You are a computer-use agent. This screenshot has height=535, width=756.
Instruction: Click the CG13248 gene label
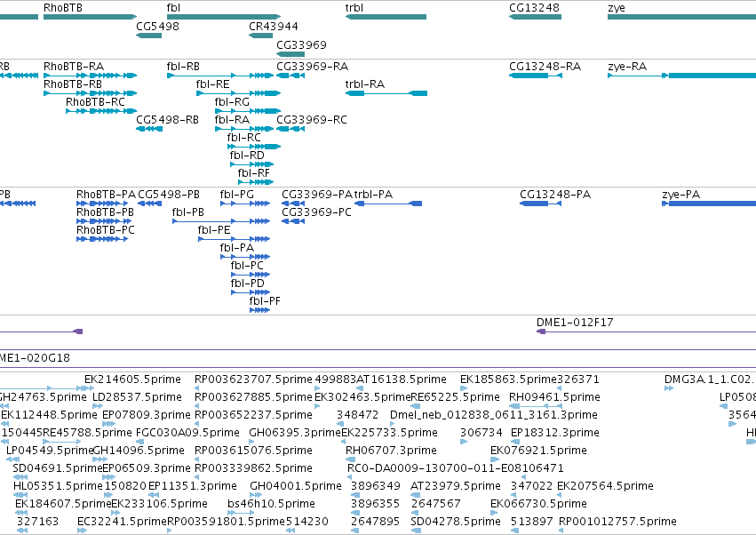[x=534, y=8]
